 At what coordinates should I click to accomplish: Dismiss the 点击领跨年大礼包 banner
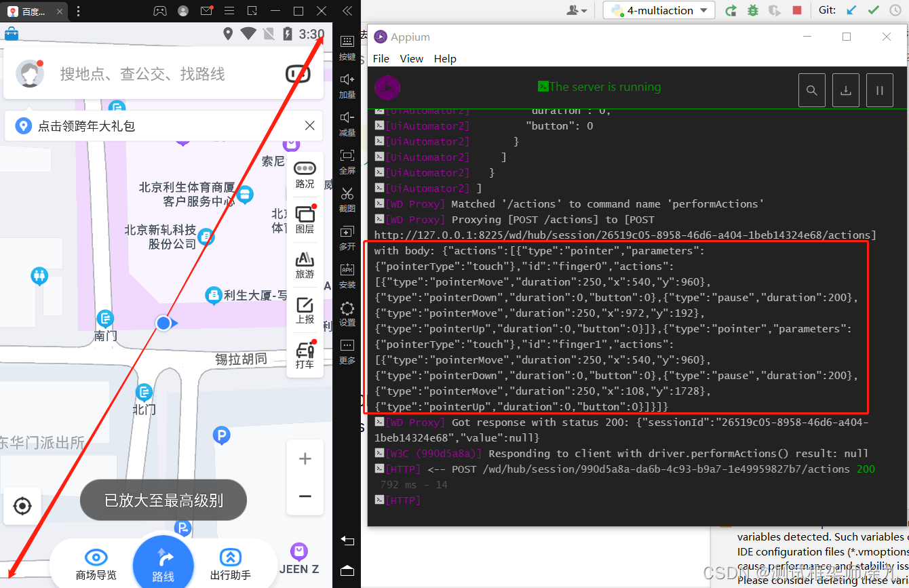click(x=309, y=125)
